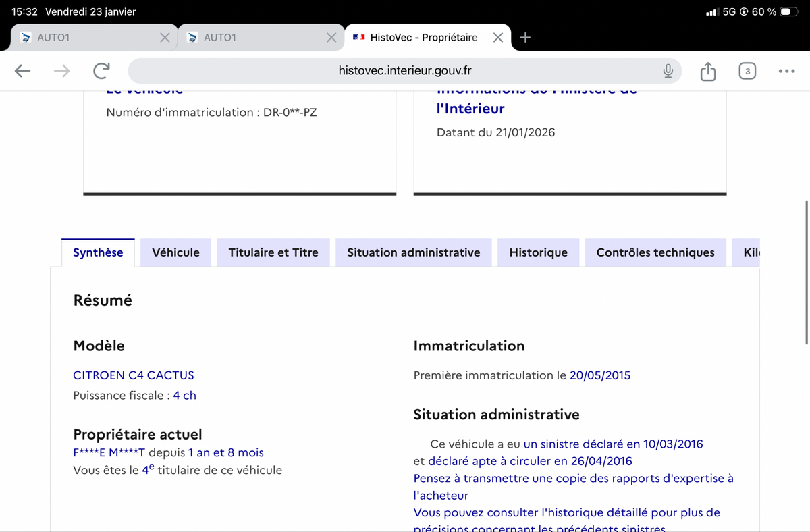
Task: Open the Contrôles techniques tab
Action: 655,252
